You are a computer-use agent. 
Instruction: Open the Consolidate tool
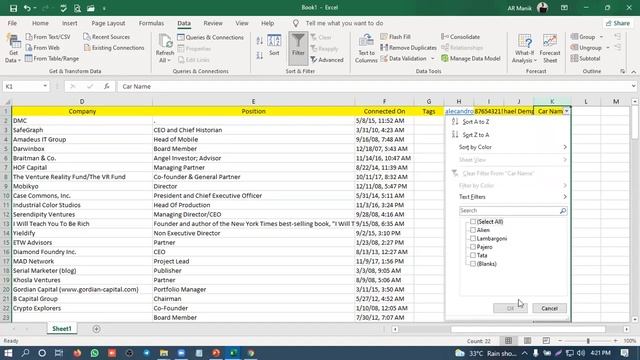point(460,37)
